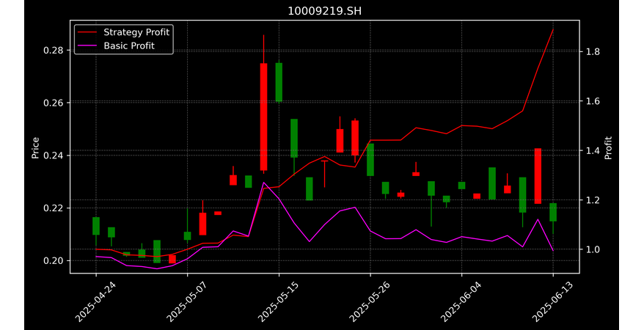Click the tallest red candlestick body
The width and height of the screenshot is (644, 330).
point(263,117)
